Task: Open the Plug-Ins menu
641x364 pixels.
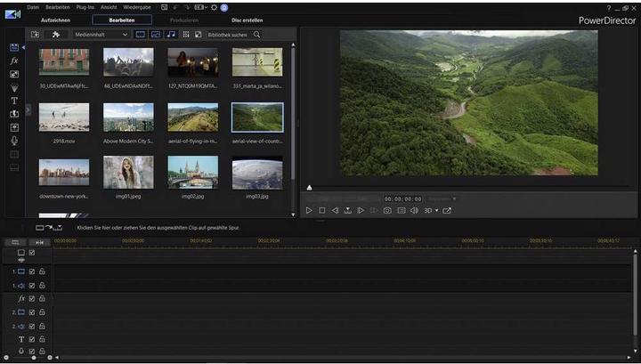Action: click(85, 7)
